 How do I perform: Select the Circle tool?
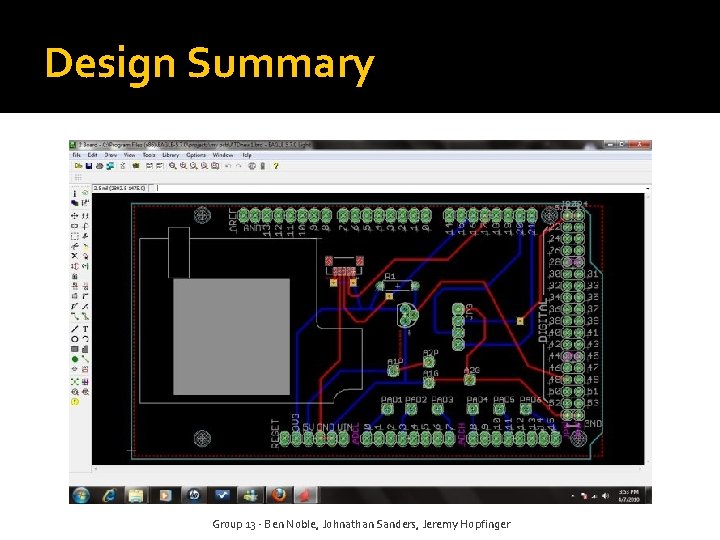pyautogui.click(x=74, y=339)
